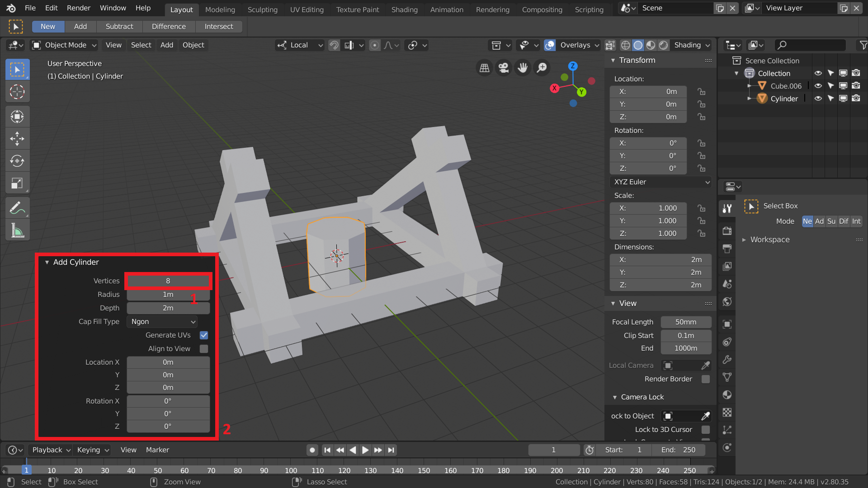Image resolution: width=868 pixels, height=488 pixels.
Task: Choose the Subtract selection mode button
Action: point(119,27)
